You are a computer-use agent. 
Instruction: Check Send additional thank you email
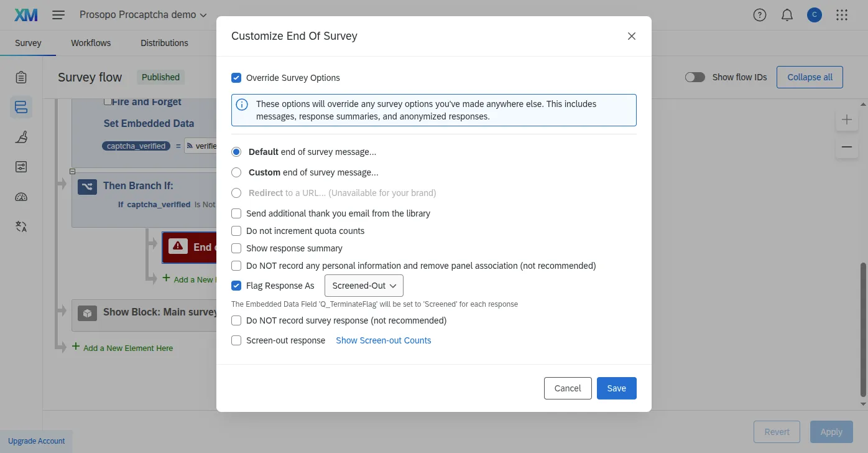pos(236,213)
